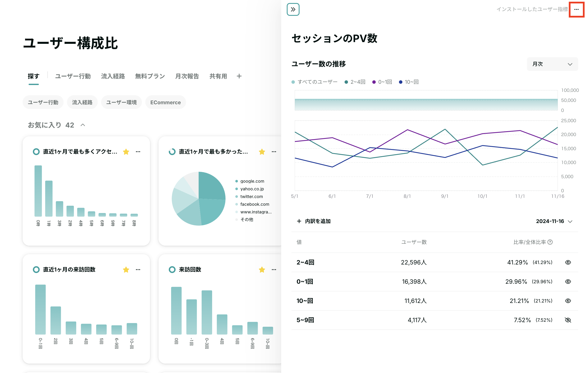
Task: Sort by the ユーザー数 column header
Action: point(414,242)
